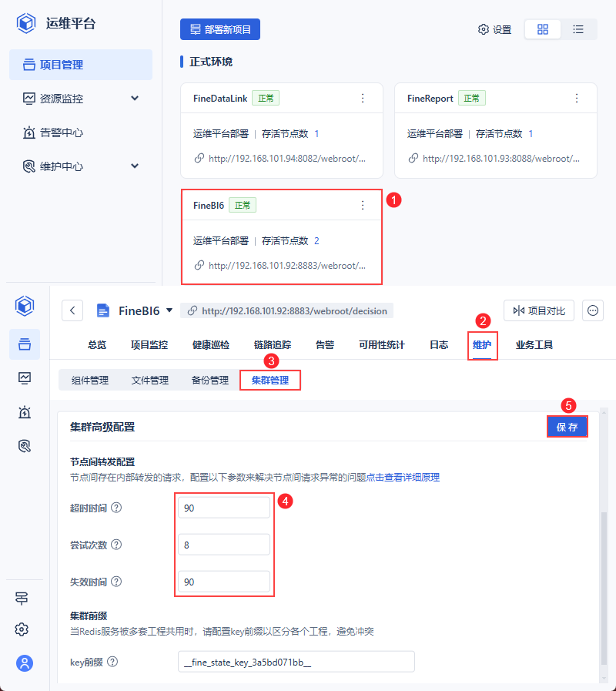Switch to the 项目监控 tab
This screenshot has height=691, width=616.
(x=149, y=345)
